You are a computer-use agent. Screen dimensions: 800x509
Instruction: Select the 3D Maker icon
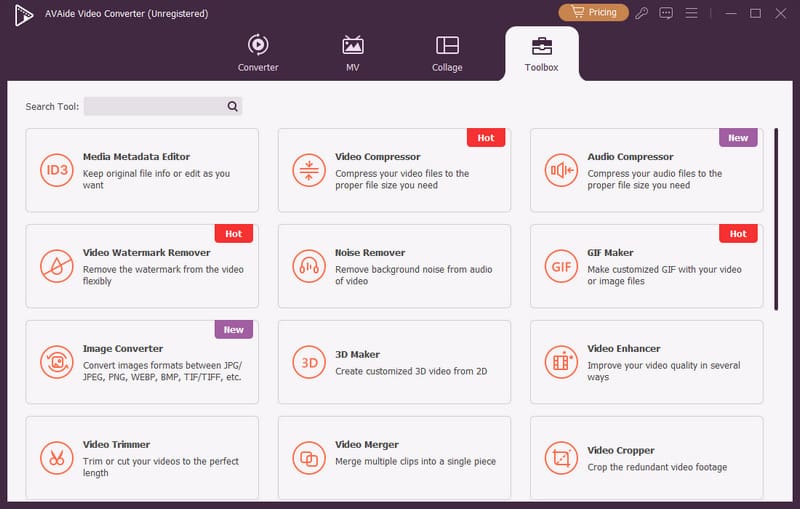click(308, 361)
